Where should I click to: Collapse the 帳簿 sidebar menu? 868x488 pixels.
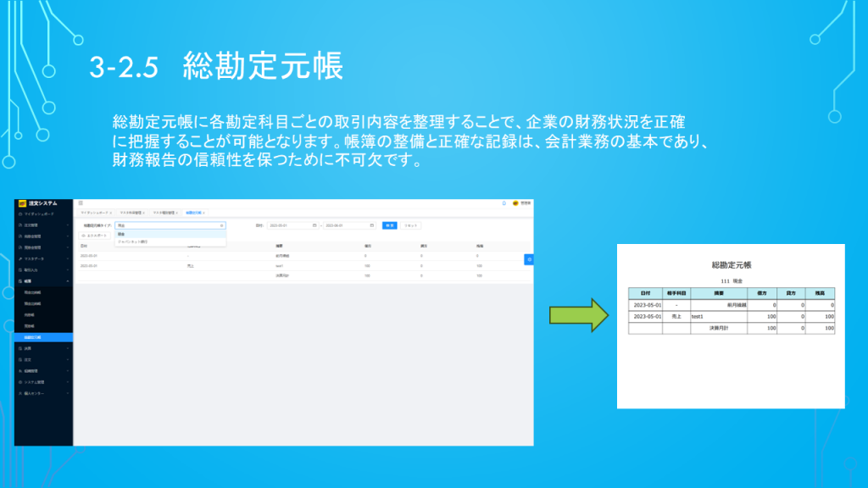(43, 281)
